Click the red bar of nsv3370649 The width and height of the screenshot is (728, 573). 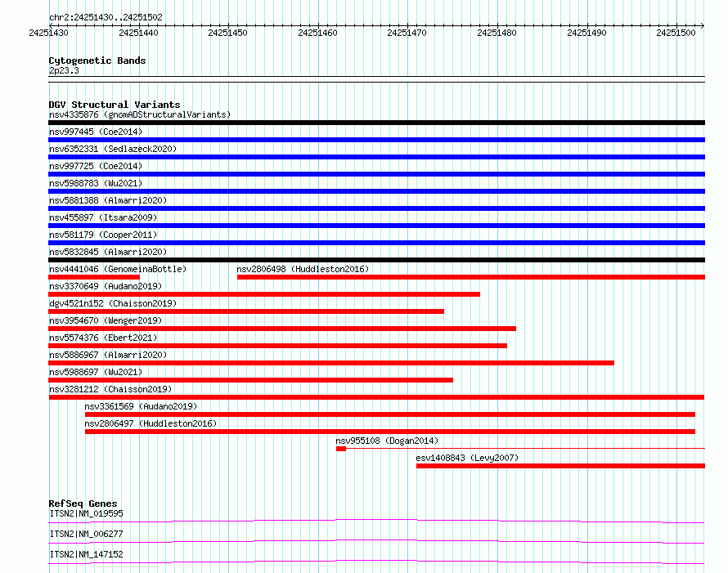[x=264, y=294]
